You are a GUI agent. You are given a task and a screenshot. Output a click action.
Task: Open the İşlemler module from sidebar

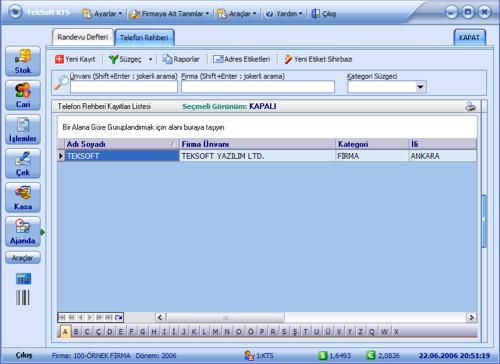[23, 129]
